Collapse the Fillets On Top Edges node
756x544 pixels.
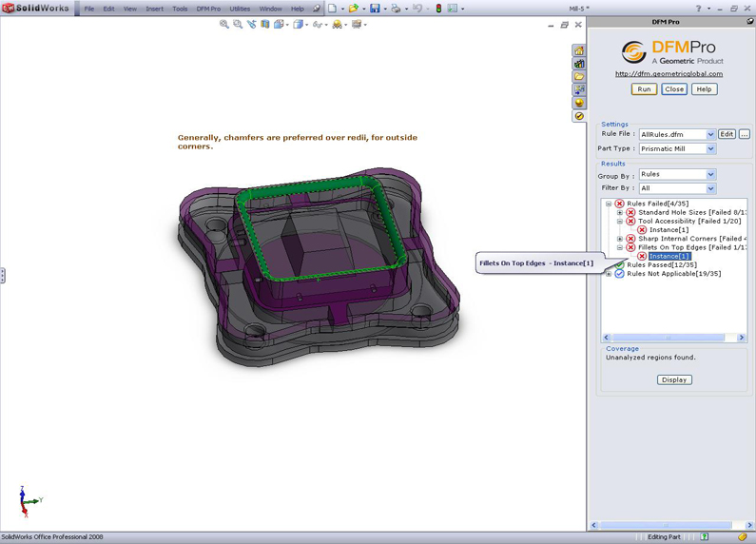pyautogui.click(x=620, y=247)
